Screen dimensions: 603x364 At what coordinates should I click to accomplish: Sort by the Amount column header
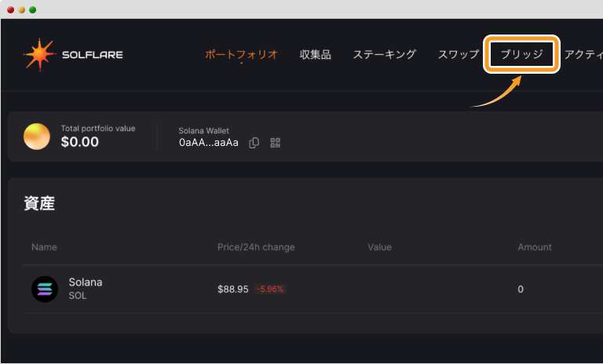535,247
